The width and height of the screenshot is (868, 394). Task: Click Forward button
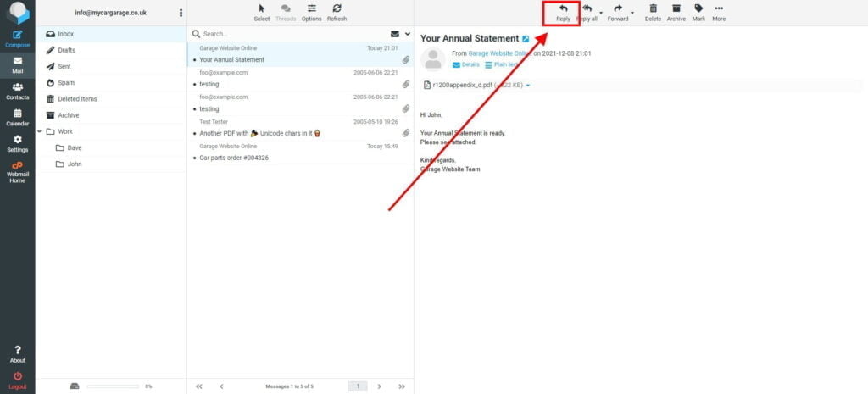(x=618, y=13)
